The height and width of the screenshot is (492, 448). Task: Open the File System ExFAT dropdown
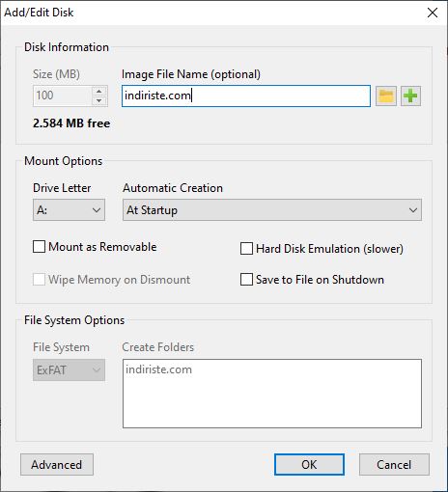pyautogui.click(x=69, y=370)
